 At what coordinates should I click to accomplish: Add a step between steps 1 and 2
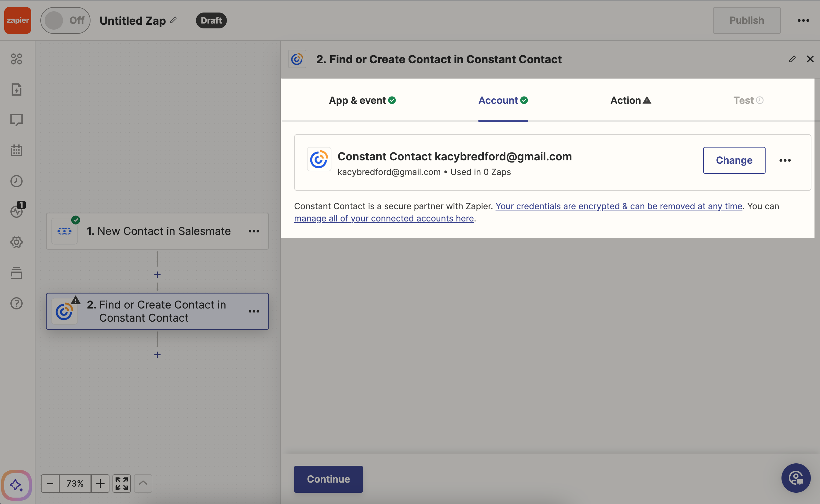click(x=157, y=274)
